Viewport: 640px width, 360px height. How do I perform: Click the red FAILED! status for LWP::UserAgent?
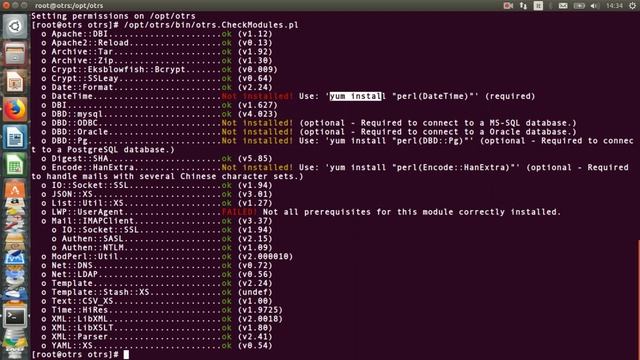[239, 212]
